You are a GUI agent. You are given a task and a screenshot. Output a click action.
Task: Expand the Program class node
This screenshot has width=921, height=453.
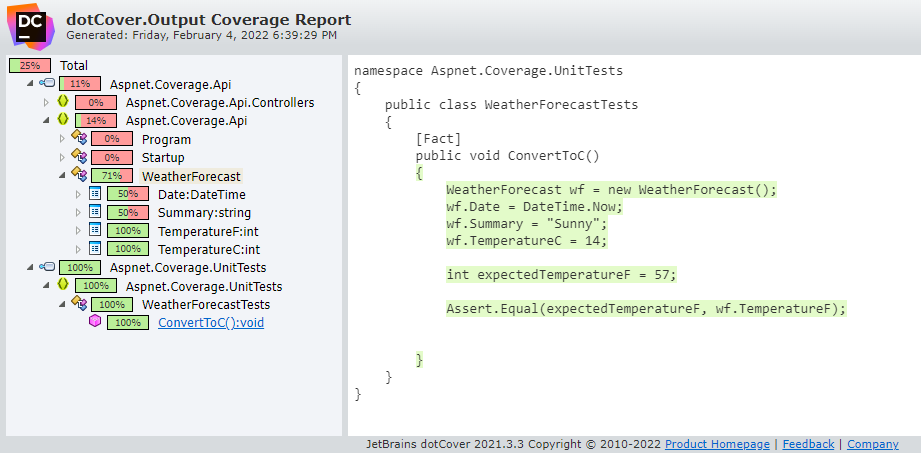[x=63, y=140]
